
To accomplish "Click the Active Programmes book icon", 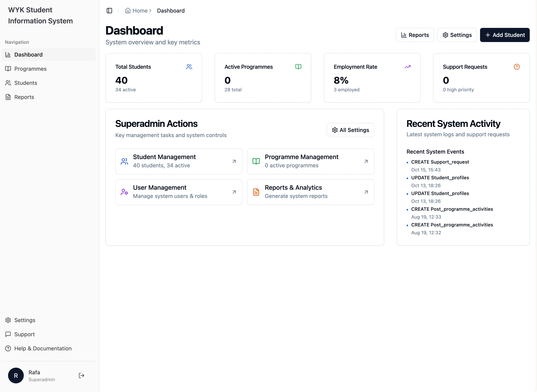I will click(298, 67).
